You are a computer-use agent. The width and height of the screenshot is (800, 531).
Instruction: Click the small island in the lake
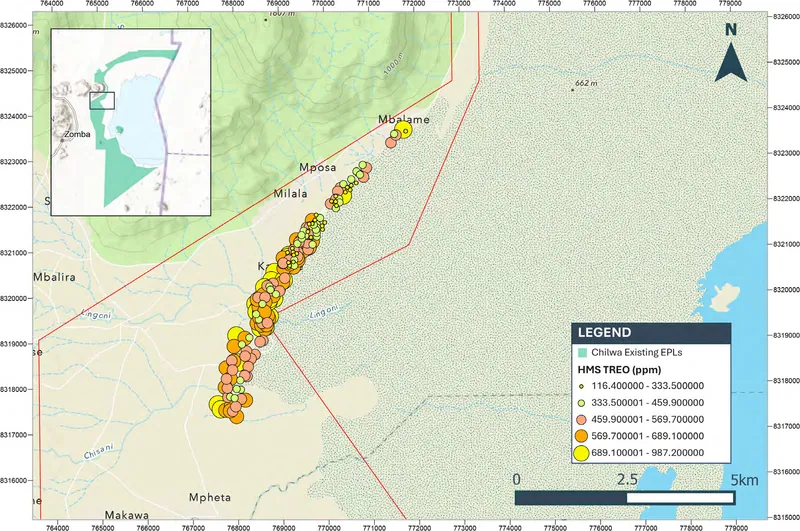(x=724, y=298)
